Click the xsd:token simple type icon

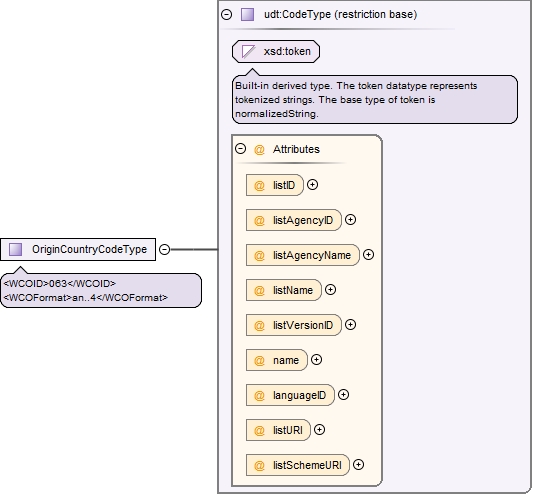click(x=248, y=52)
